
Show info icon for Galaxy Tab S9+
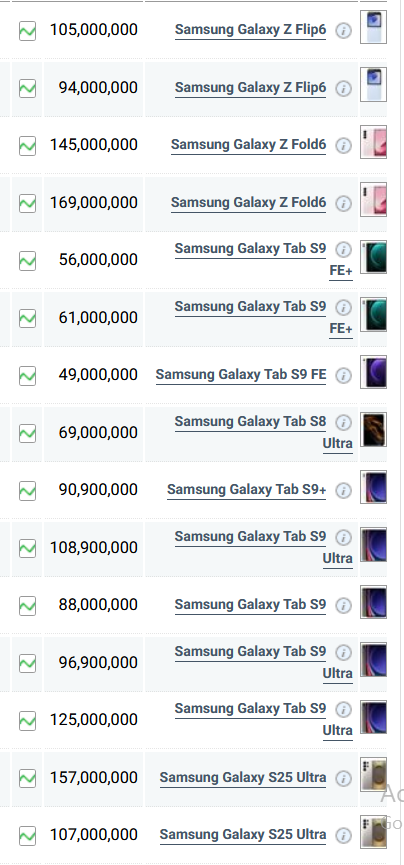[x=343, y=490]
